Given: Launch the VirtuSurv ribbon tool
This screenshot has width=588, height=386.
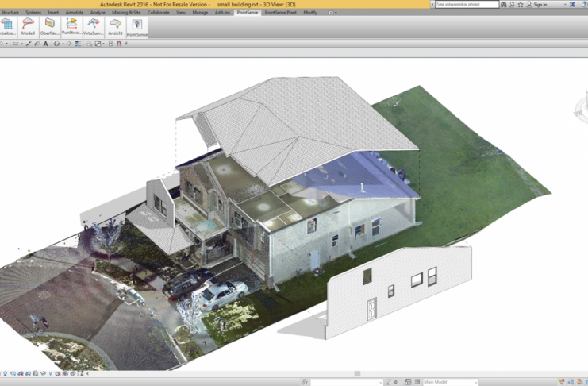Looking at the screenshot, I should coord(94,27).
